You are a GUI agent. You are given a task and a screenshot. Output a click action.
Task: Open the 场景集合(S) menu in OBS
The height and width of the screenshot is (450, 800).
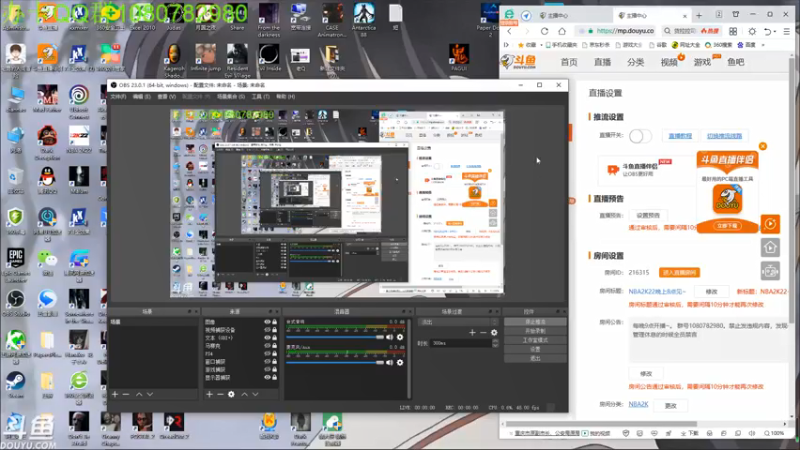231,96
